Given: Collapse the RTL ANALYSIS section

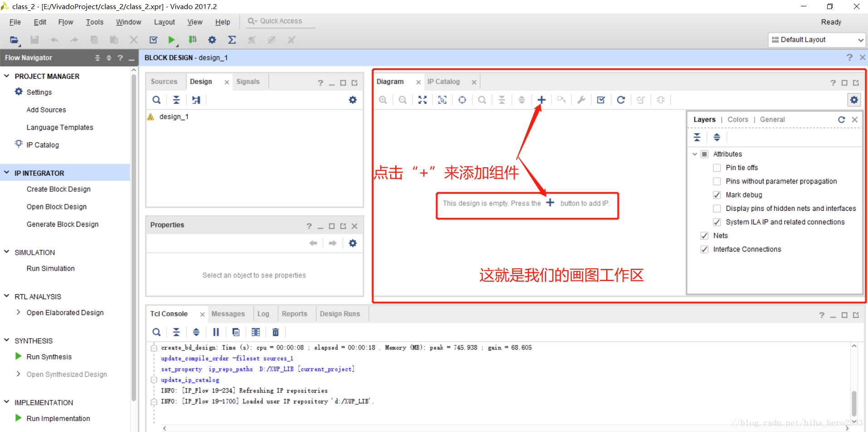Looking at the screenshot, I should pyautogui.click(x=7, y=296).
